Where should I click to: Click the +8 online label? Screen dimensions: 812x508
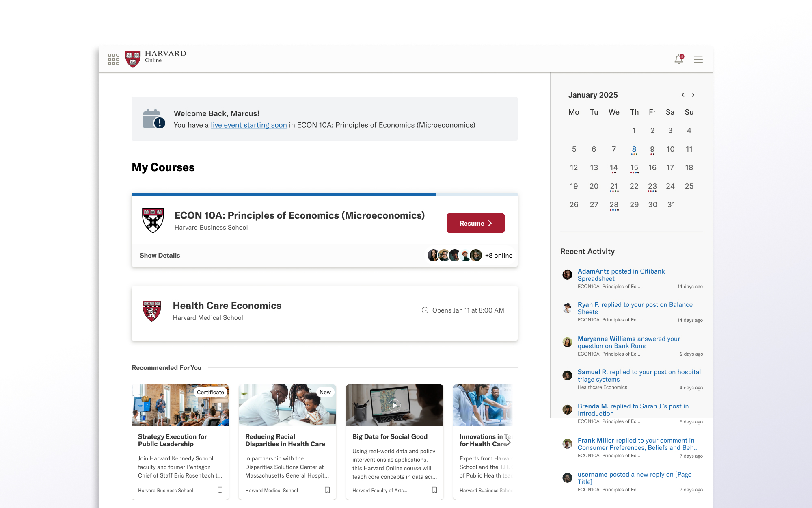click(x=499, y=255)
